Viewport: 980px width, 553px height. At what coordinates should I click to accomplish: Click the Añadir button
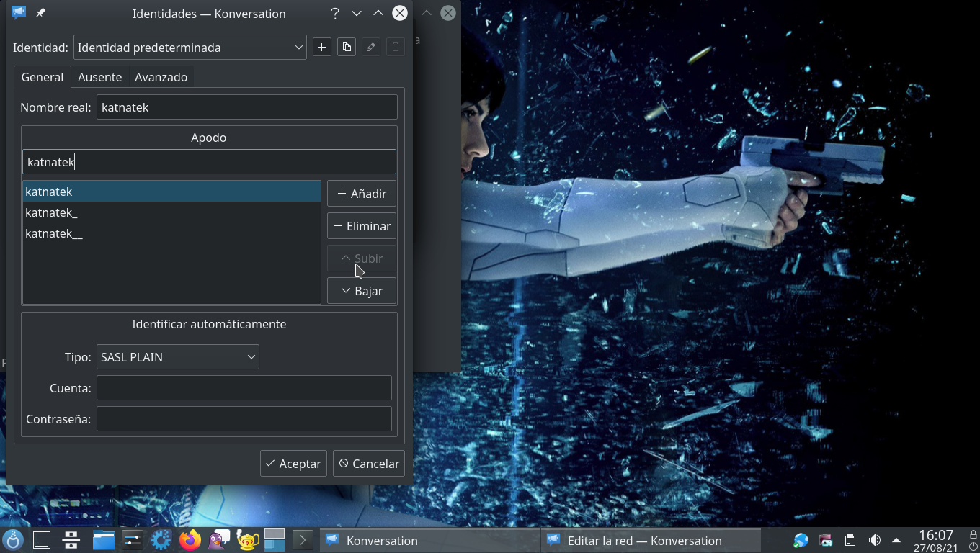pyautogui.click(x=362, y=194)
